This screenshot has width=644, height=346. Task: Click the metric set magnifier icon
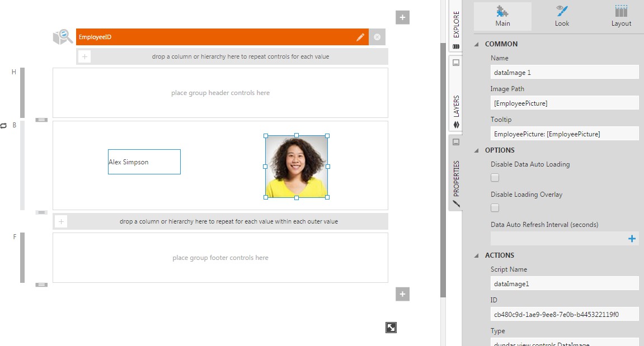click(x=63, y=36)
